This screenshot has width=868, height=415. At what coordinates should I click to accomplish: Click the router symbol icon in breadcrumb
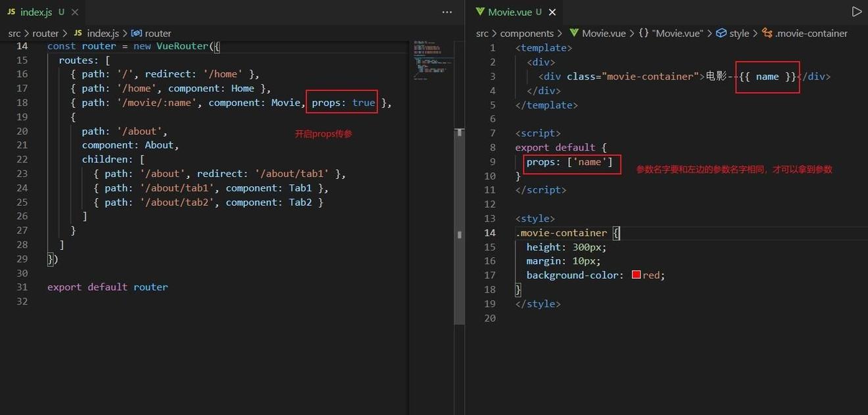137,33
